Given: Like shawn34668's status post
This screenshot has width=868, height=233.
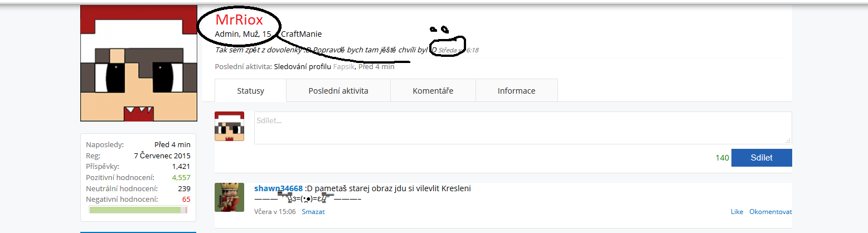Looking at the screenshot, I should [x=737, y=212].
